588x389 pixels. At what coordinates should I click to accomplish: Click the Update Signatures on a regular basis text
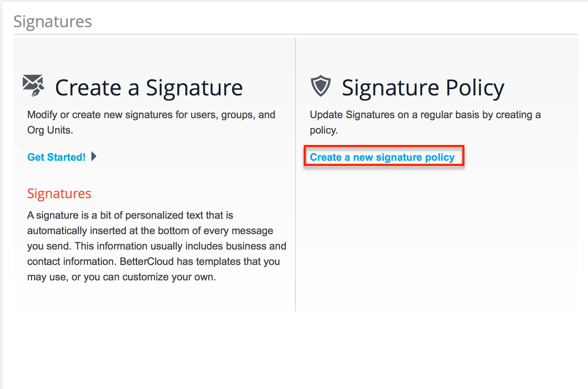[425, 115]
